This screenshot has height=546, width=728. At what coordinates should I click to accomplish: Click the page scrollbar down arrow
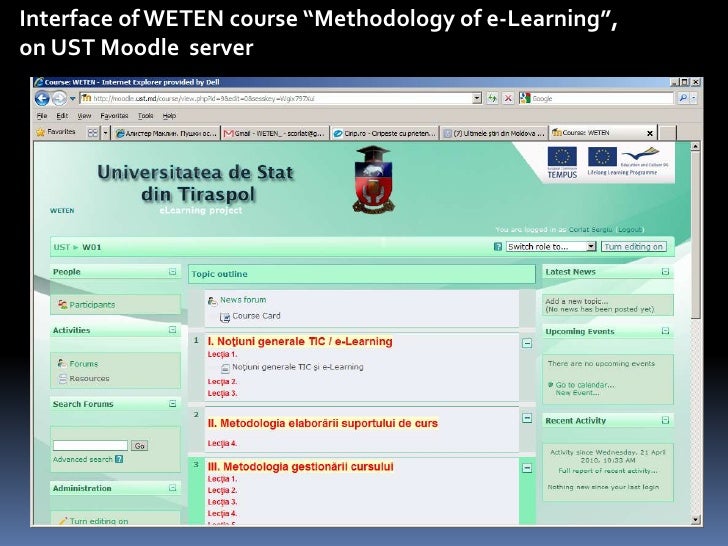pyautogui.click(x=695, y=520)
